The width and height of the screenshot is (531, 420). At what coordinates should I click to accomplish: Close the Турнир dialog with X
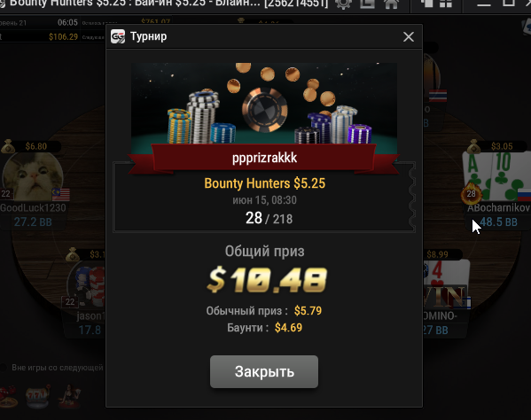pos(409,36)
